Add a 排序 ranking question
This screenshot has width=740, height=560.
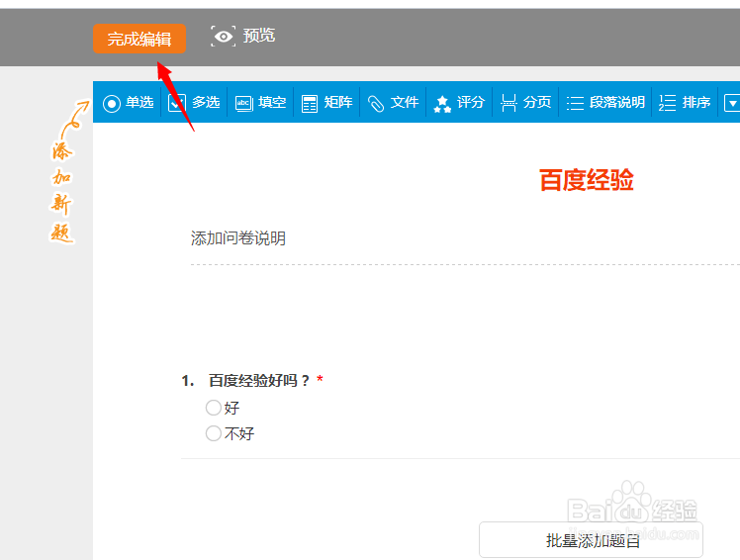coord(685,103)
